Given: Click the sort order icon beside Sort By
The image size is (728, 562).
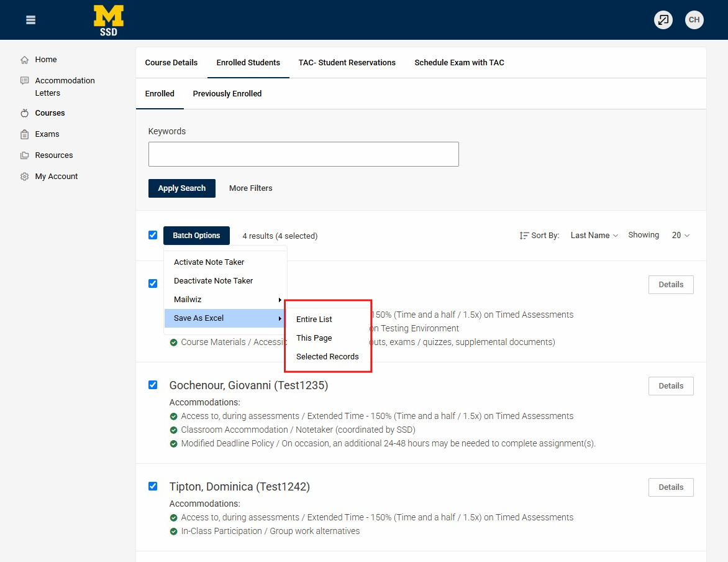Looking at the screenshot, I should tap(524, 236).
